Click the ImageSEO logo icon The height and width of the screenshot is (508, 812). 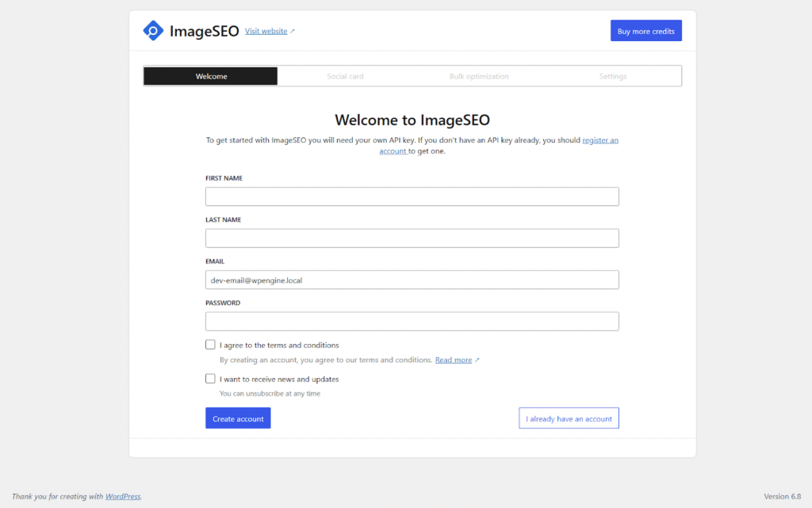[x=153, y=31]
